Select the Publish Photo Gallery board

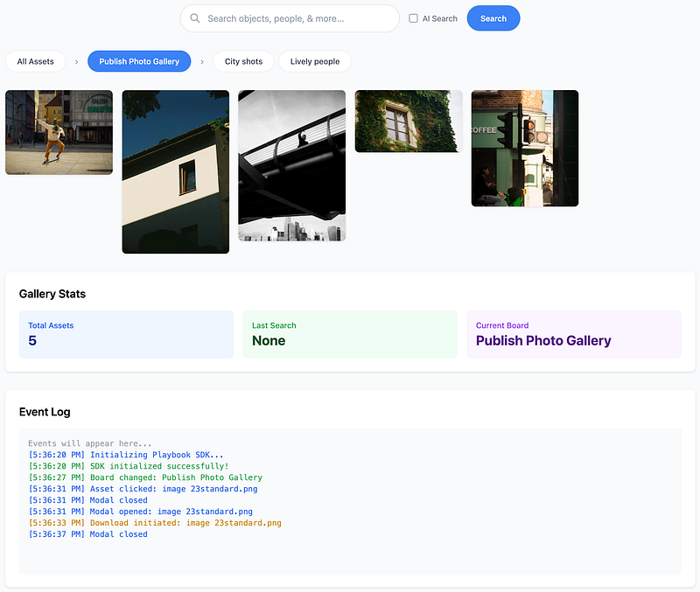tap(139, 61)
